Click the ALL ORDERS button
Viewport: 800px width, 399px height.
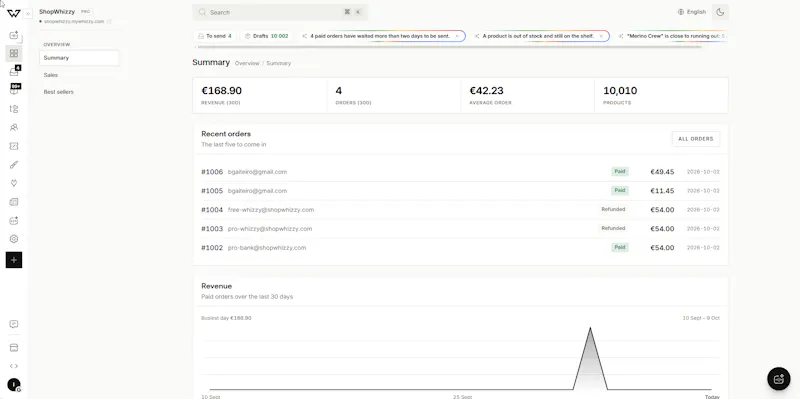pos(696,139)
